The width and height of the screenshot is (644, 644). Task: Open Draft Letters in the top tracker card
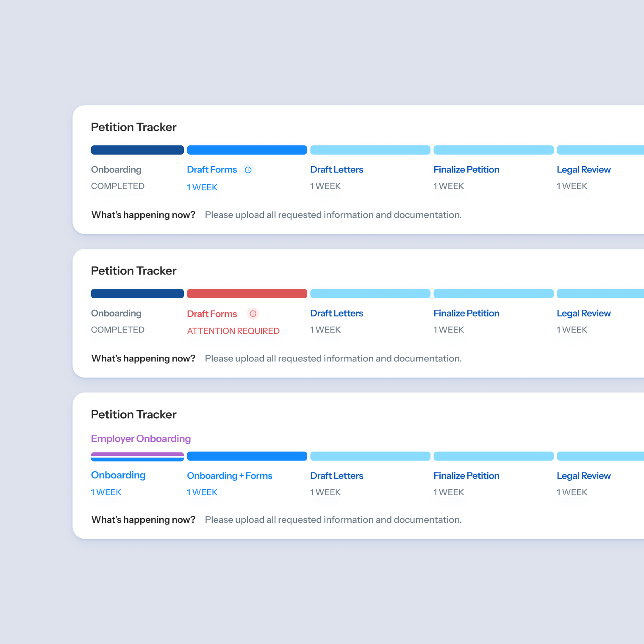[x=336, y=170]
